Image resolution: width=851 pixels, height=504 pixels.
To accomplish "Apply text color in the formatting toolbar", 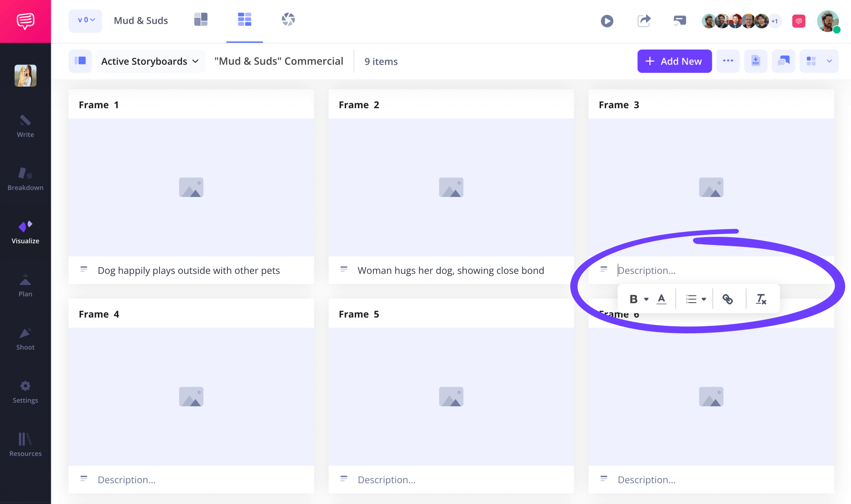I will [661, 298].
